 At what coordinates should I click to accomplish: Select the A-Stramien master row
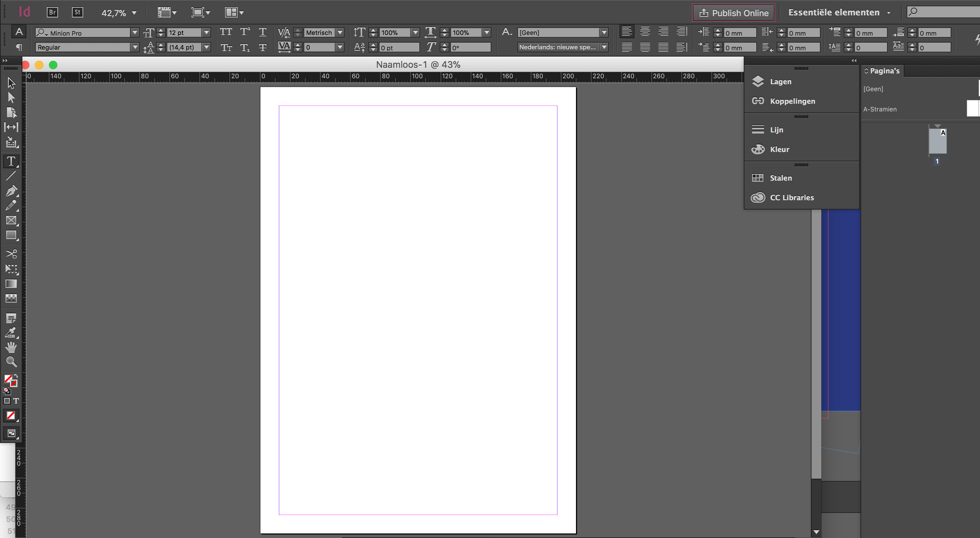(x=920, y=109)
